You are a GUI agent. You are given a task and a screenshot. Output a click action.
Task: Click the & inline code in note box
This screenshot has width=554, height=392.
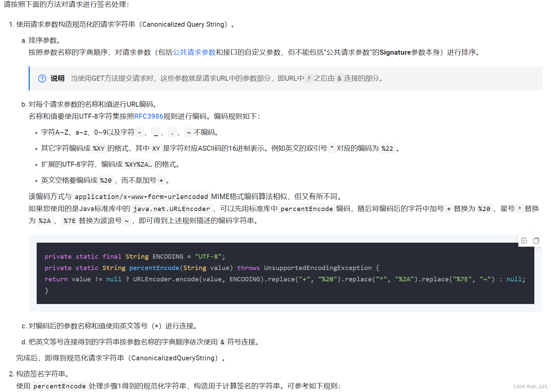(x=339, y=78)
